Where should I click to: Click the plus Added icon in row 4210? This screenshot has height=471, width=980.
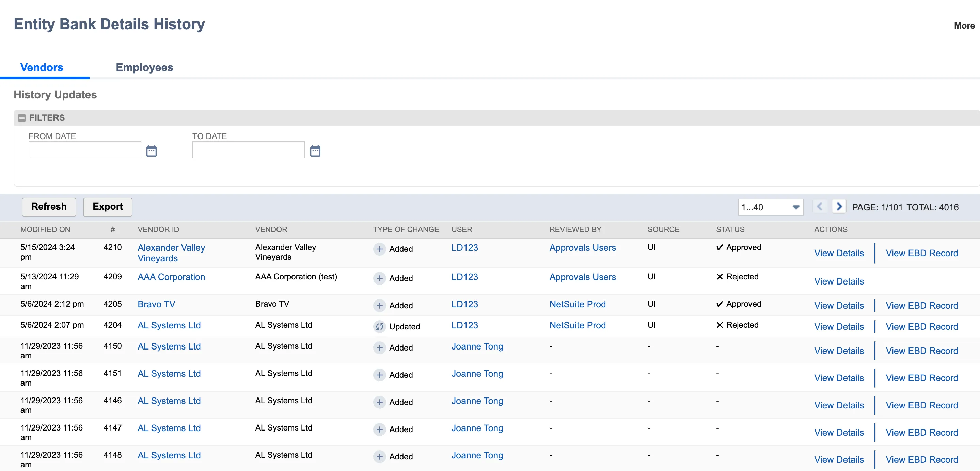point(379,249)
